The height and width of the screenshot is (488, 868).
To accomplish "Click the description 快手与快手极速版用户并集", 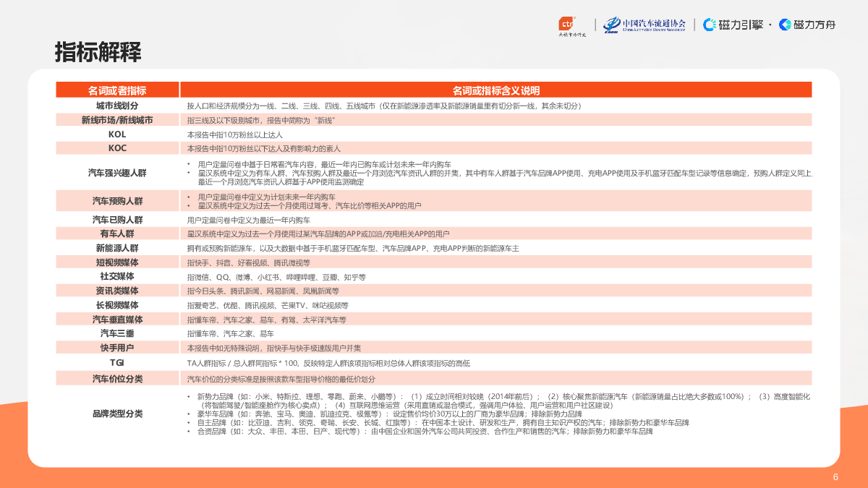I will (276, 348).
